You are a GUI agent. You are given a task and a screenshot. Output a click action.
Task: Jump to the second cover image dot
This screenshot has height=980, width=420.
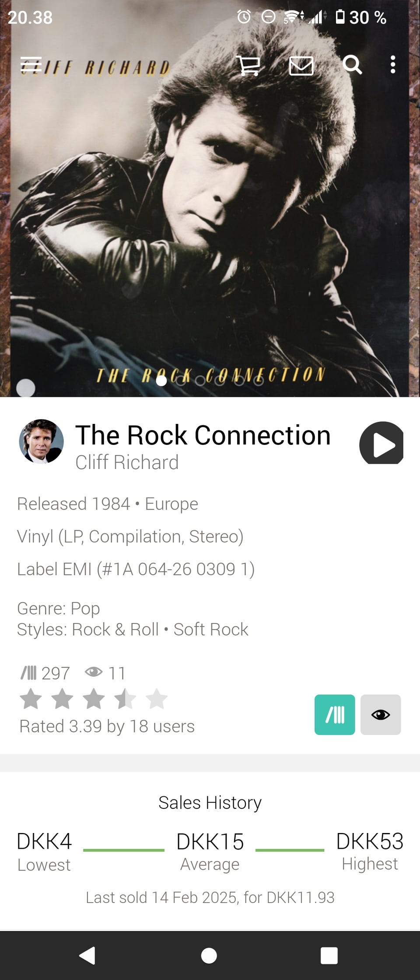181,381
